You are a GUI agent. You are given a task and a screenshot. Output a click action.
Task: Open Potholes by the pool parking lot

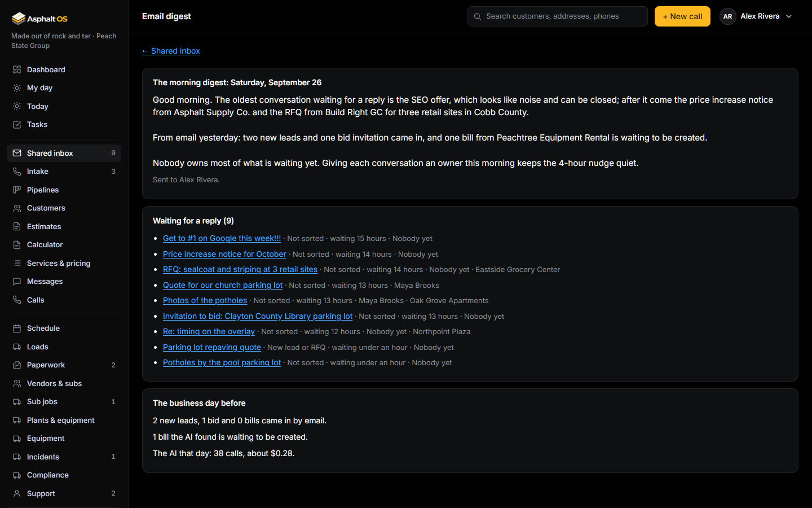click(222, 362)
